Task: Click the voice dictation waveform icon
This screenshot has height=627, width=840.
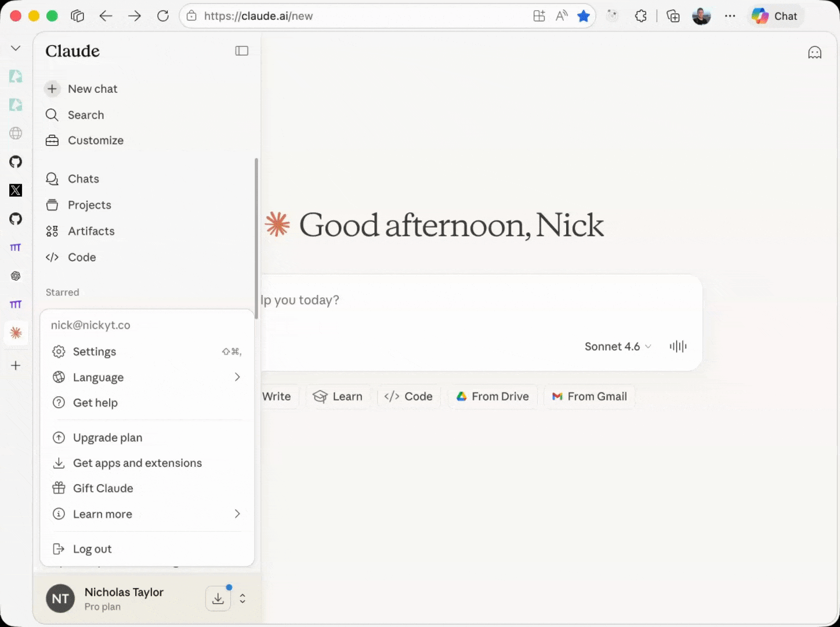Action: click(x=678, y=346)
